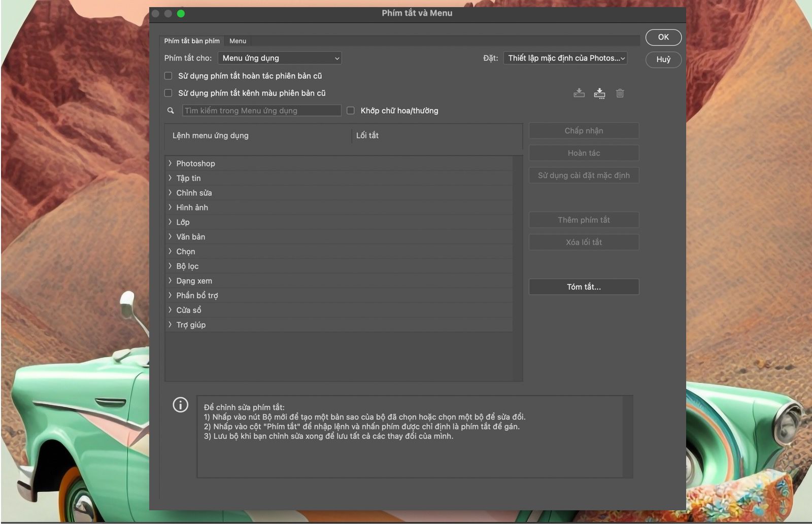Viewport: 812px width, 524px height.
Task: Click the search magnifier icon
Action: point(171,110)
